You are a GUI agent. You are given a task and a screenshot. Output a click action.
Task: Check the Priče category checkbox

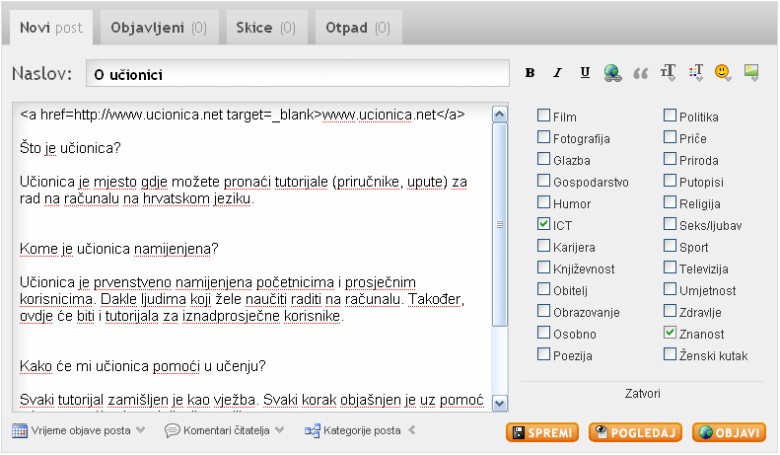coord(670,137)
